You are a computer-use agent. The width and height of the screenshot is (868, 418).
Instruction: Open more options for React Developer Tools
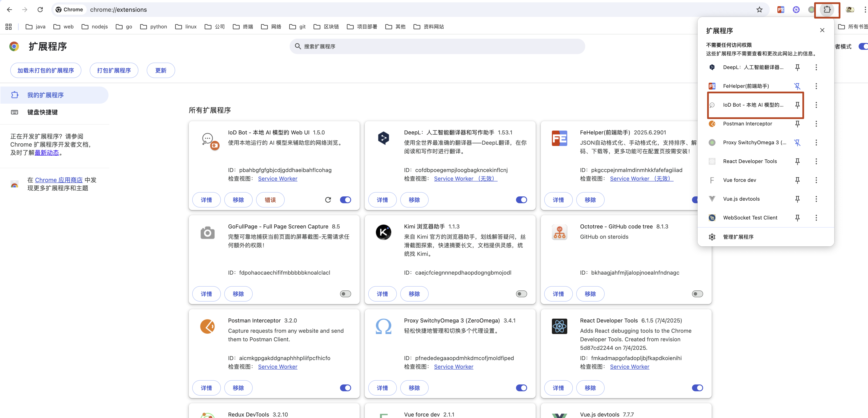[x=816, y=162]
